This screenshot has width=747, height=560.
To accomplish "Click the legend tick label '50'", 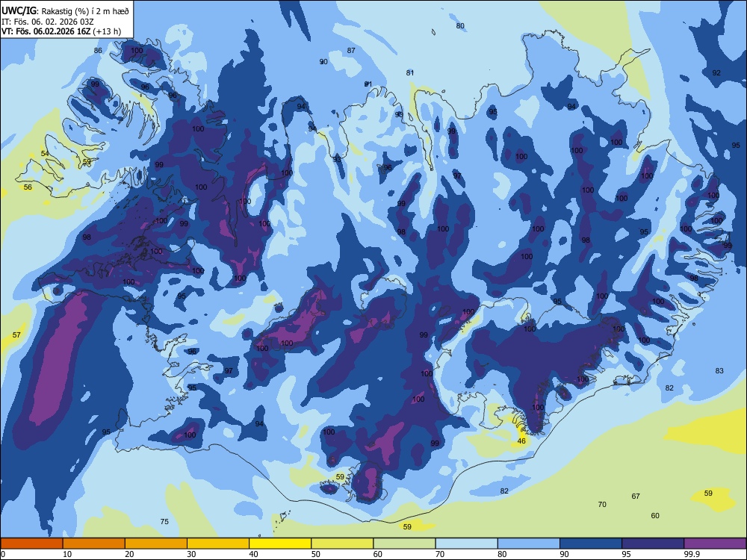I will (315, 554).
